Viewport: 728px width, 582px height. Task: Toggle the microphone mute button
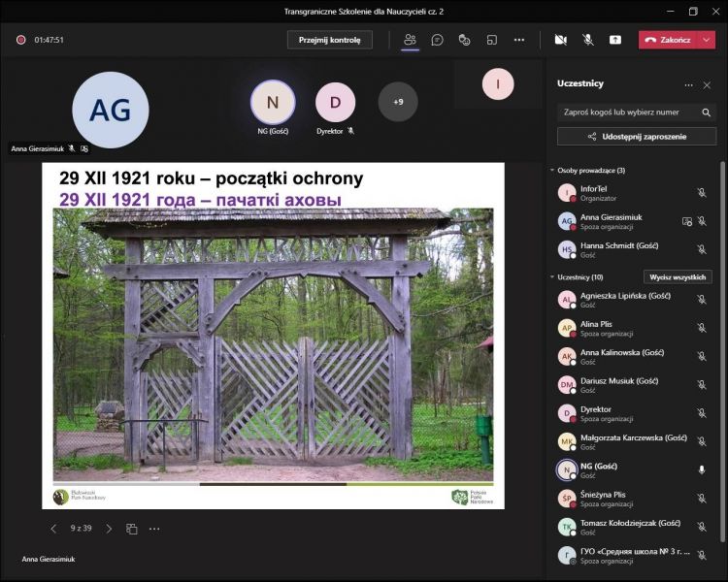click(x=587, y=40)
